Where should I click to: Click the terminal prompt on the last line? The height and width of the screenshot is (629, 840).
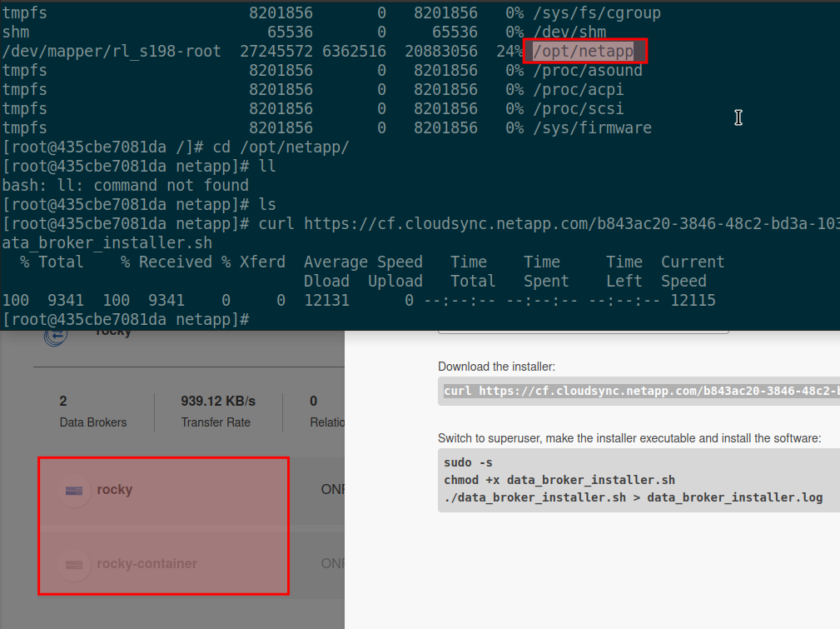(126, 320)
